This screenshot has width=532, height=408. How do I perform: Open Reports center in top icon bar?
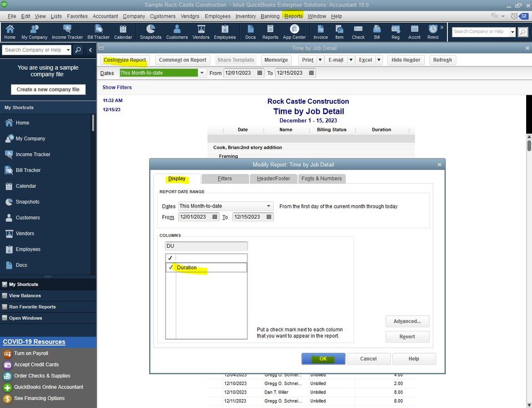(x=270, y=32)
